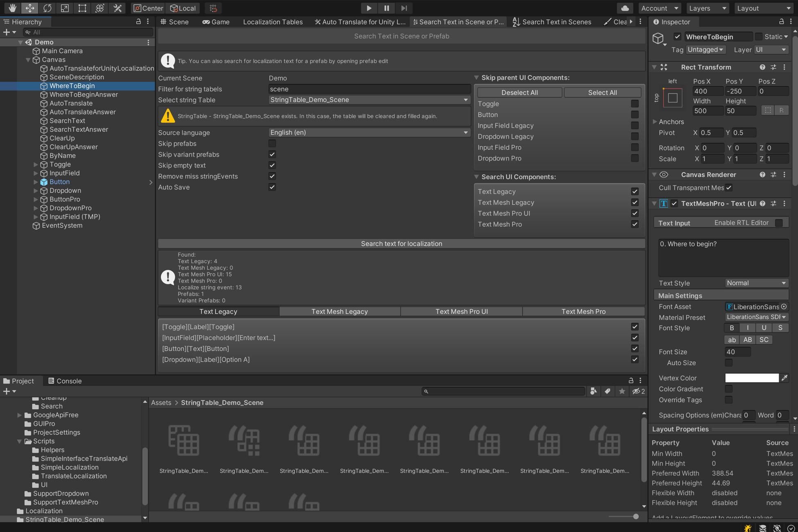798x532 pixels.
Task: Uncheck the Auto Save checkbox
Action: pyautogui.click(x=272, y=187)
